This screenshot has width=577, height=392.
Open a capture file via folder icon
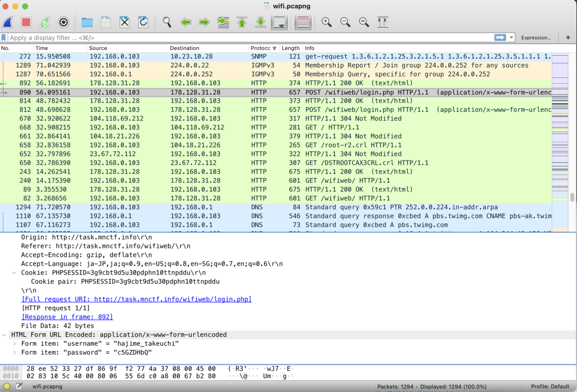point(87,22)
